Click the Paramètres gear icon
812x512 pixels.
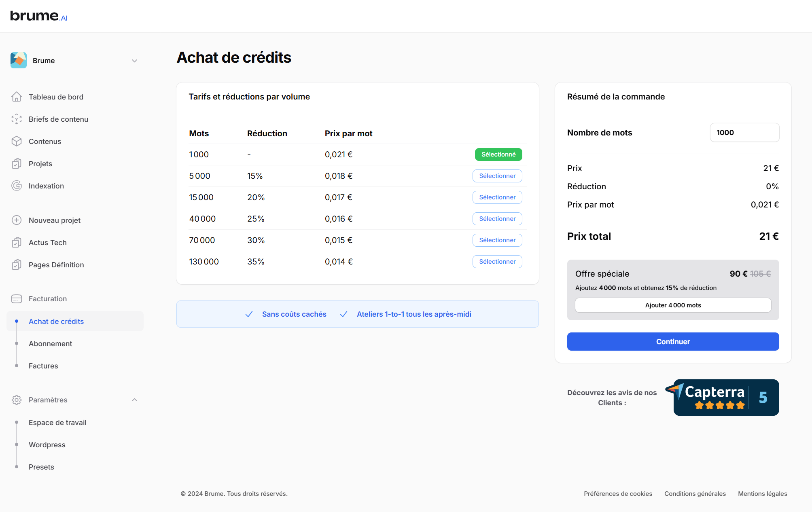[17, 400]
